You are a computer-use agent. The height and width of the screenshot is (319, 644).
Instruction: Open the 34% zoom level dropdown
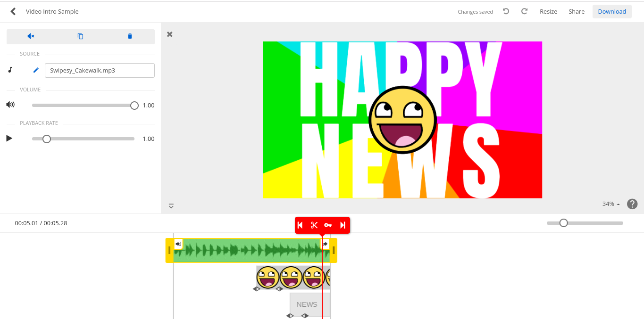coord(611,204)
